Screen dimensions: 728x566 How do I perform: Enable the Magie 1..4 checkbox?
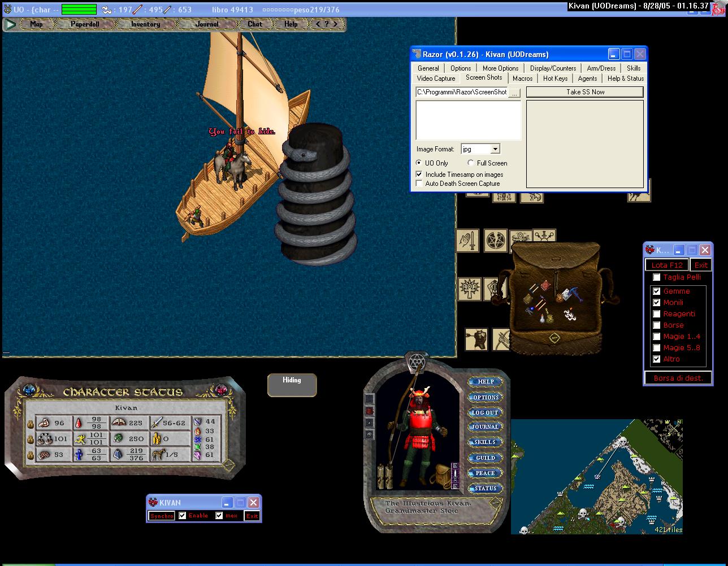656,337
